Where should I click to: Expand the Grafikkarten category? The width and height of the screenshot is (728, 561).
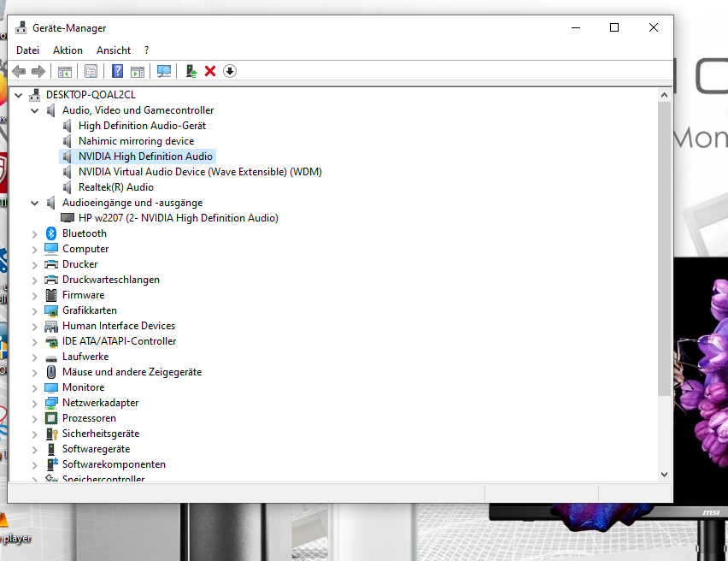coord(34,311)
